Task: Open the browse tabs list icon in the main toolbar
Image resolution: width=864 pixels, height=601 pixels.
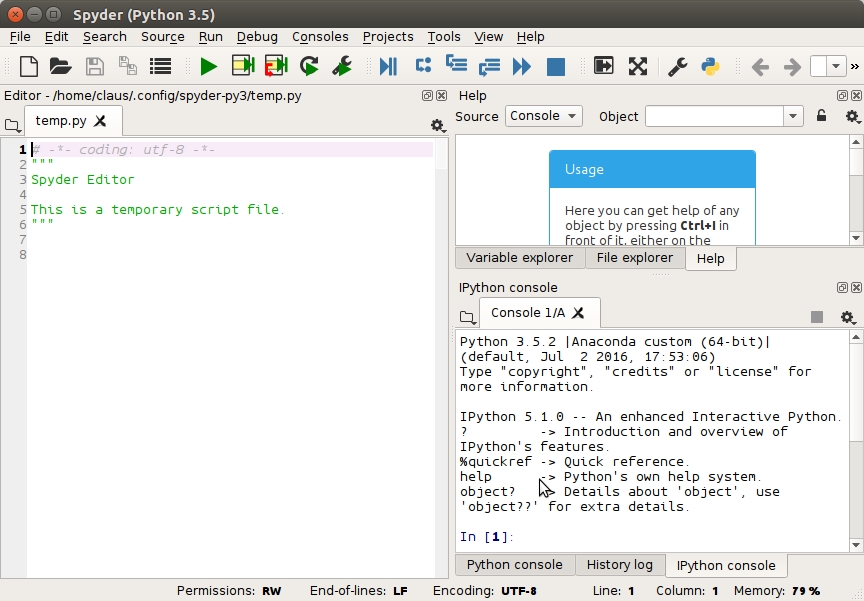Action: pyautogui.click(x=160, y=67)
